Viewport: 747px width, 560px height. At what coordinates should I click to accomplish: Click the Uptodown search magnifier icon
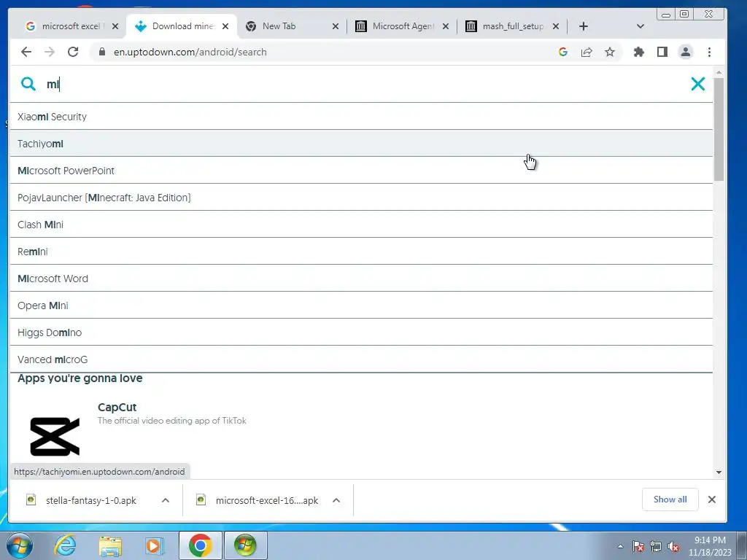(28, 85)
